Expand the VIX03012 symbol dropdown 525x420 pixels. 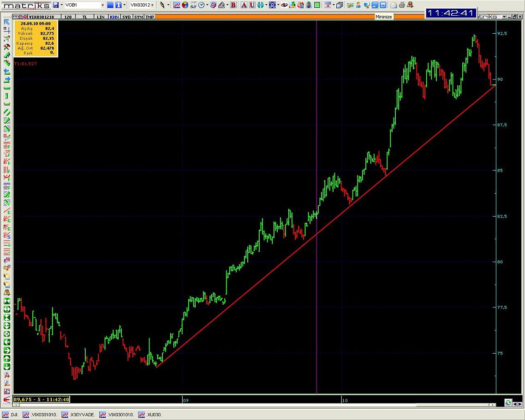tap(152, 5)
